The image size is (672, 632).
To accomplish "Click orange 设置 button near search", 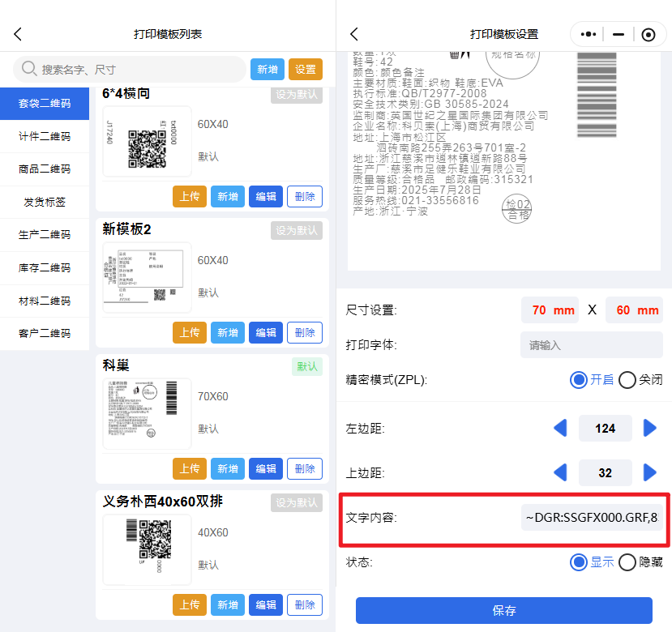I will 306,70.
